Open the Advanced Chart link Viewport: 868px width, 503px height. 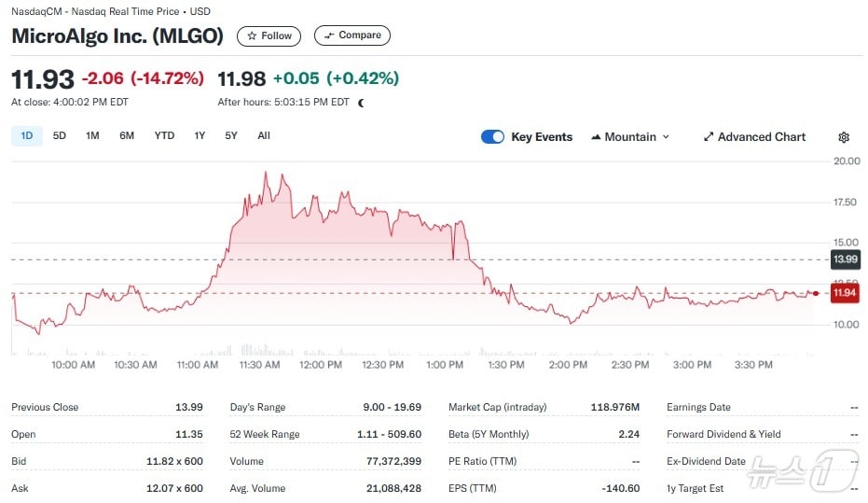click(761, 137)
